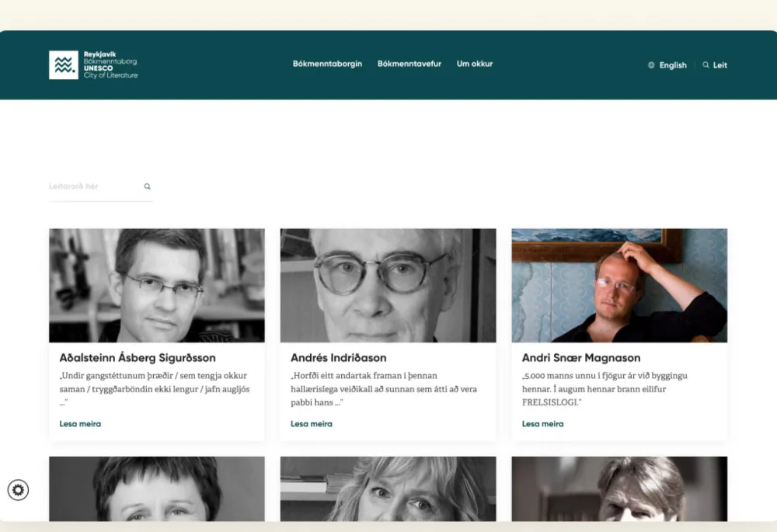Switch language to English
Viewport: 777px width, 532px height.
pos(673,65)
